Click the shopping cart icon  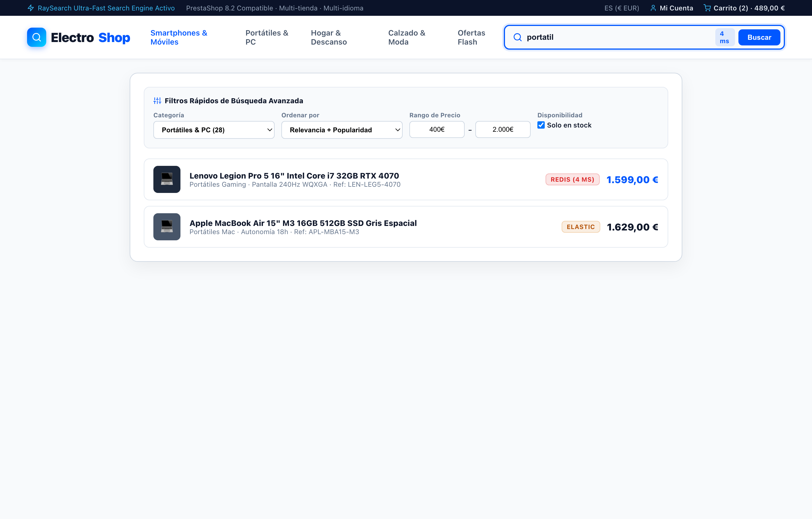[x=707, y=8]
